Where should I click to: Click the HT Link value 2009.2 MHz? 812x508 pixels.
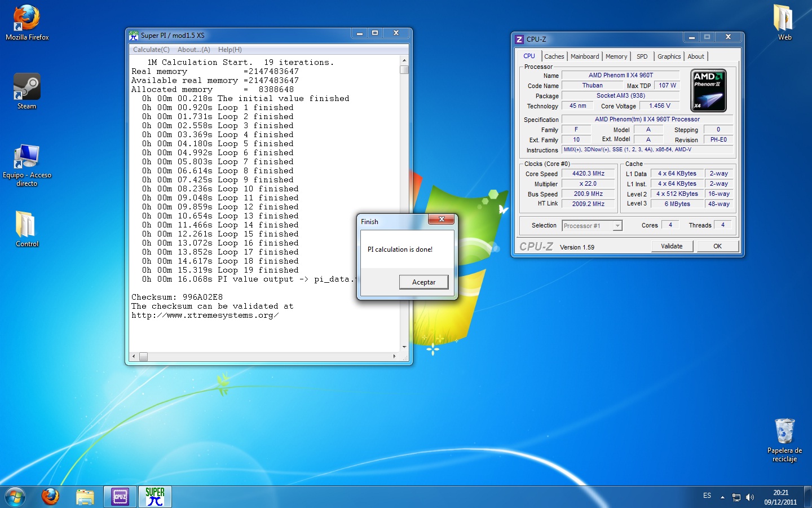[588, 204]
